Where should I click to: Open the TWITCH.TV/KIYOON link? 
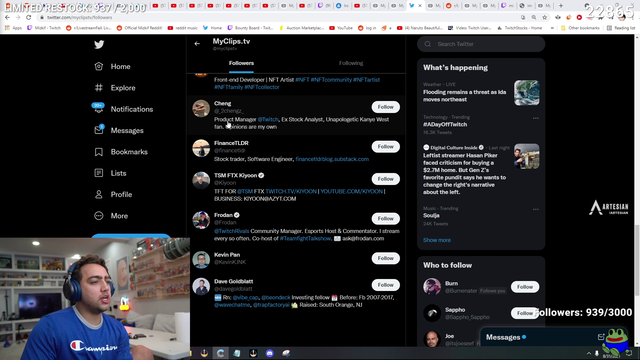coord(291,191)
